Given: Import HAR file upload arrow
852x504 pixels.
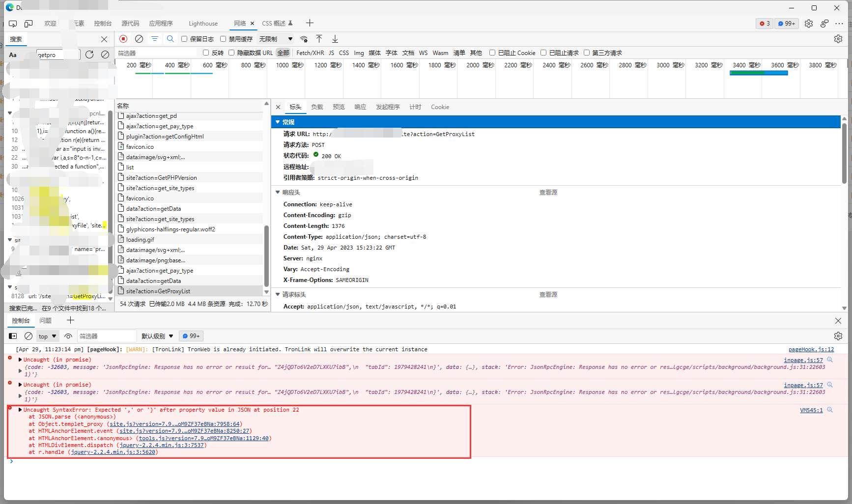Looking at the screenshot, I should (319, 39).
